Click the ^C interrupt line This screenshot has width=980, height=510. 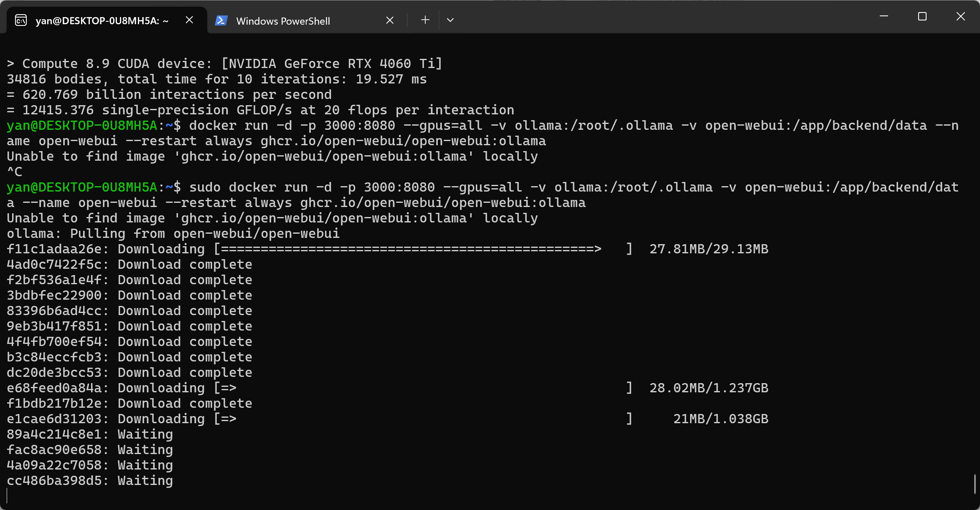(x=15, y=172)
